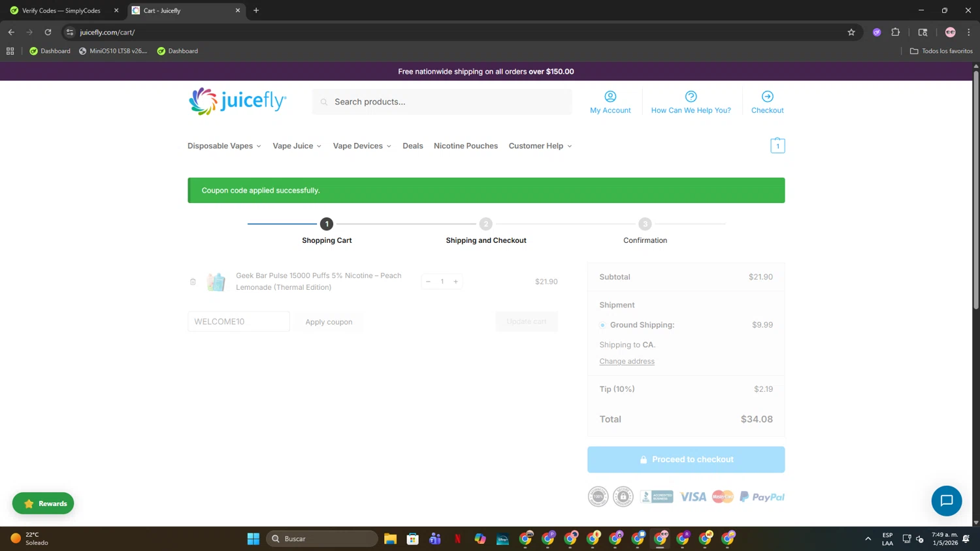Expand Disposable Vapes menu

pyautogui.click(x=224, y=146)
